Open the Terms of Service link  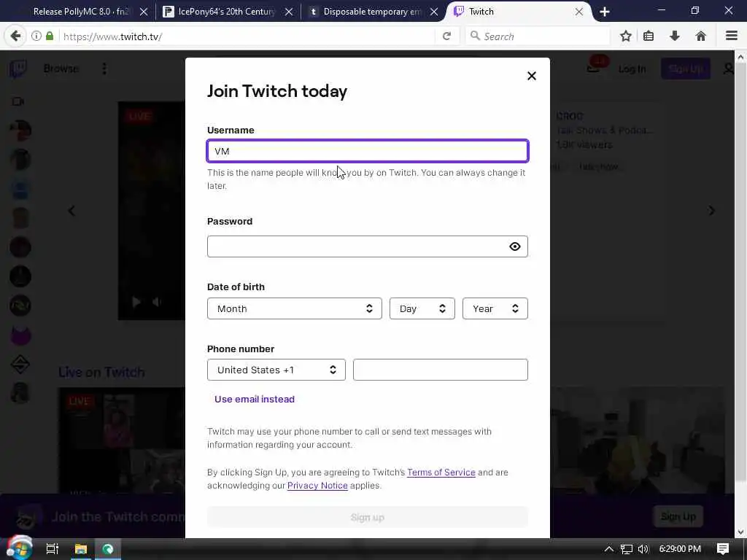[x=441, y=472]
